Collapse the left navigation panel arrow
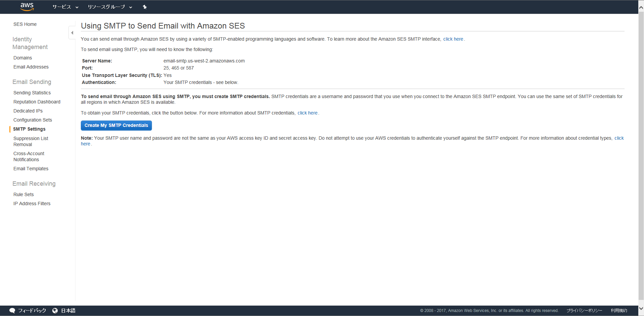Screen dimensions: 644x316 tap(72, 33)
